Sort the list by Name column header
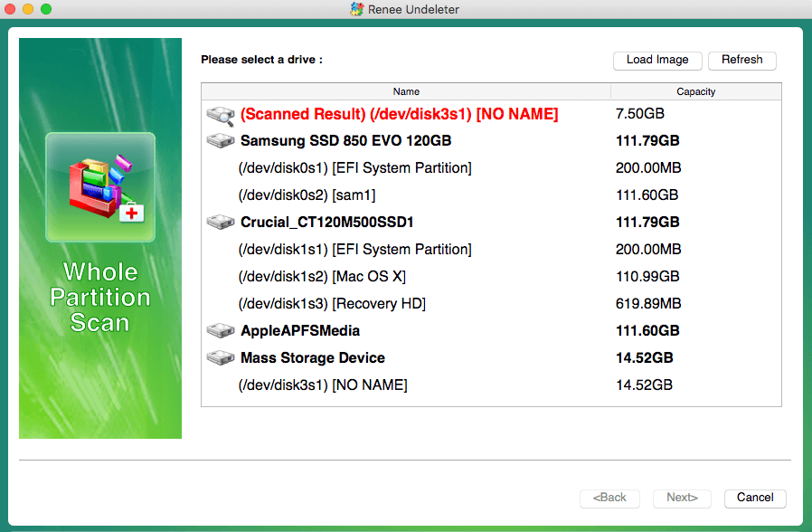Image resolution: width=812 pixels, height=532 pixels. point(406,91)
